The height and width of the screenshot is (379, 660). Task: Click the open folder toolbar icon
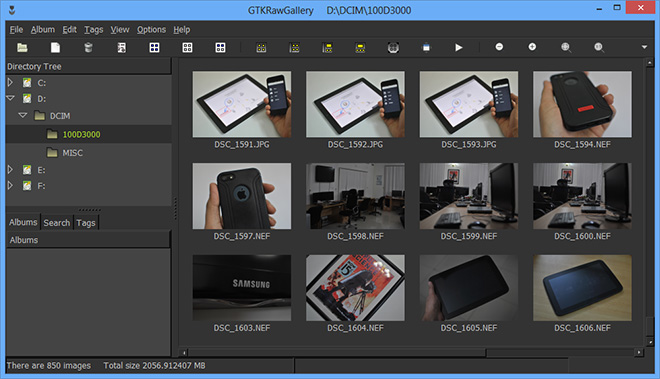pyautogui.click(x=22, y=48)
